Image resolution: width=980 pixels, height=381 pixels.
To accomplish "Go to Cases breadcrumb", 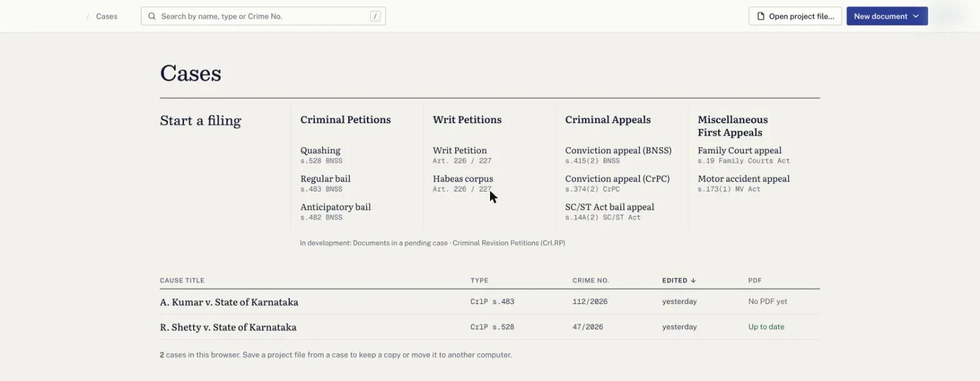I will coord(107,16).
